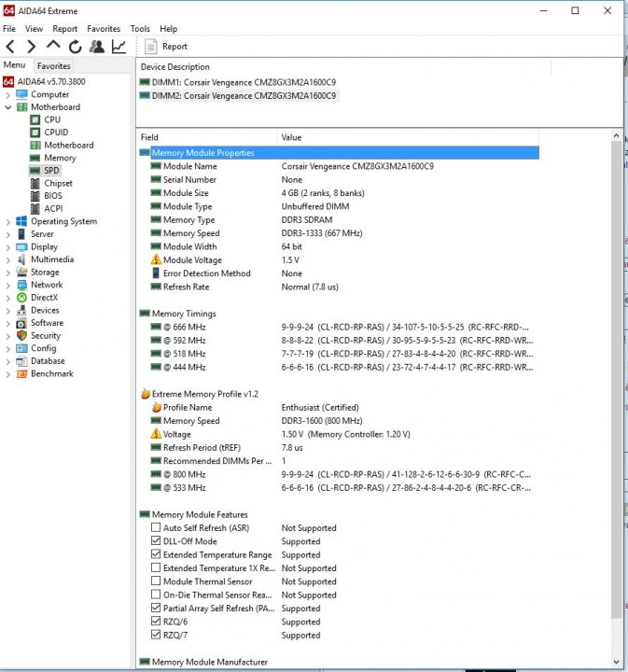Open the graph chart toolbar icon
The width and height of the screenshot is (628, 672).
pos(119,47)
